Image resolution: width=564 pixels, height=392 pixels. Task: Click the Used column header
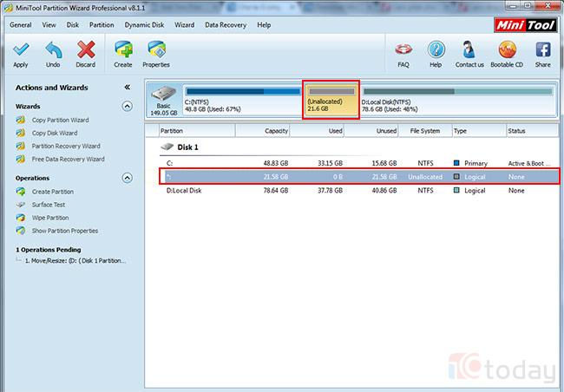pyautogui.click(x=317, y=131)
